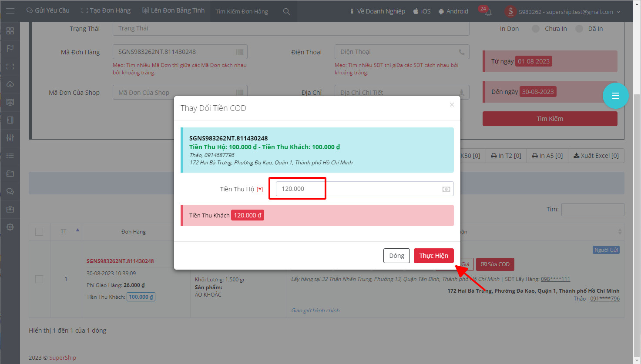The height and width of the screenshot is (364, 641).
Task: Confirm with the Thực Hiện button
Action: click(x=434, y=256)
